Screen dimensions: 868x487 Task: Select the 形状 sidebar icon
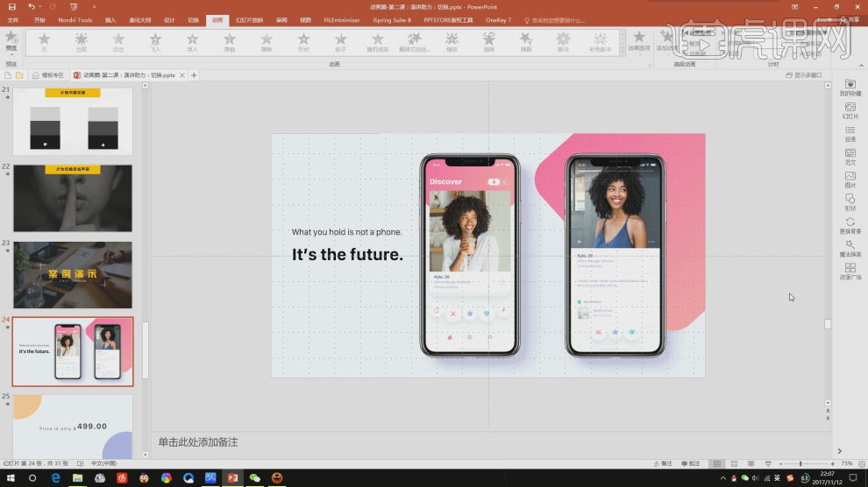tap(850, 202)
